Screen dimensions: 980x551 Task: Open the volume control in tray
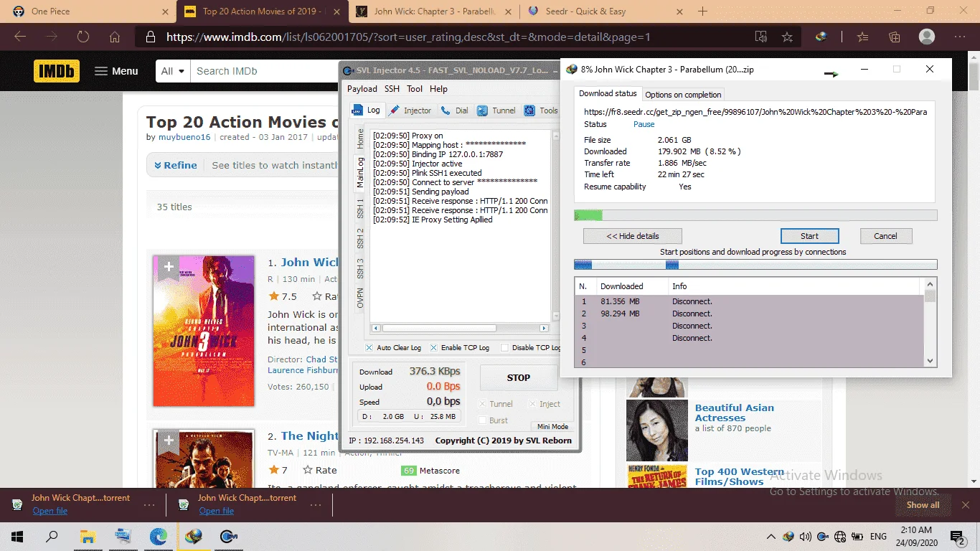805,536
